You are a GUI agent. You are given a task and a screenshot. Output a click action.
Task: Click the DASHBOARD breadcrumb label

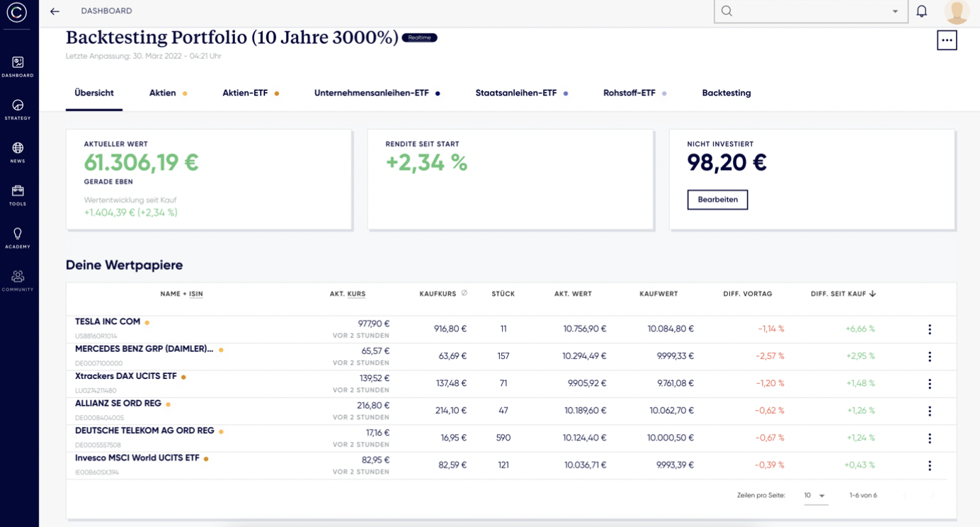pos(106,11)
